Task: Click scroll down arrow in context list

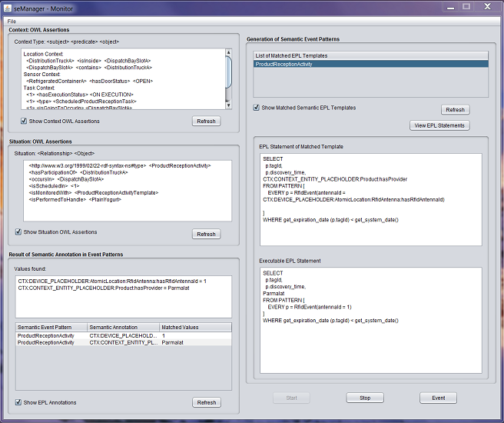Action: click(x=228, y=106)
